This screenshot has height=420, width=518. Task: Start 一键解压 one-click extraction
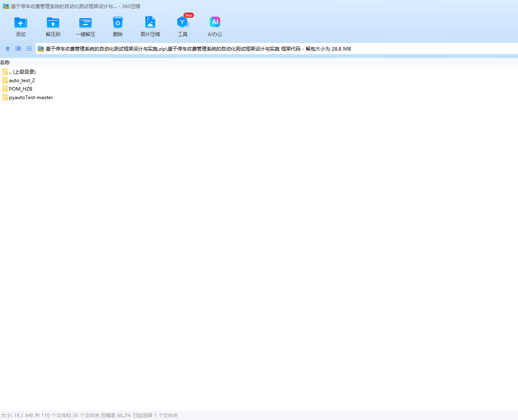pos(85,27)
